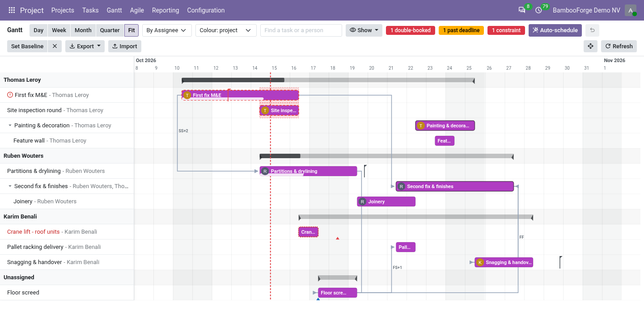Open the By Assignee grouping dropdown
Image resolution: width=644 pixels, height=311 pixels.
coord(167,30)
